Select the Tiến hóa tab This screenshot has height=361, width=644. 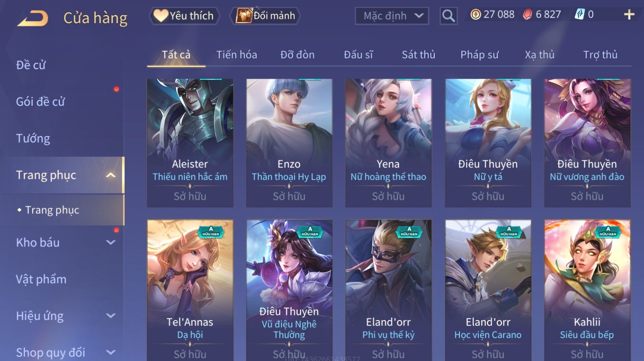(237, 55)
